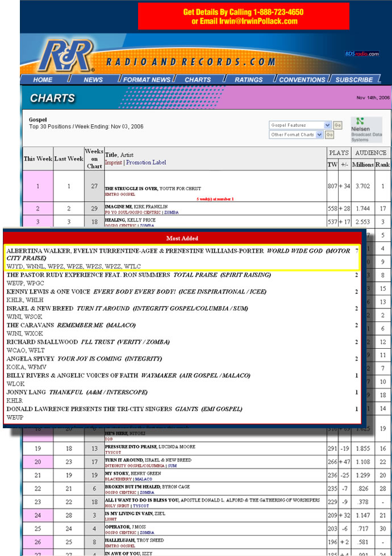Expand the Gospel Features dropdown
The width and height of the screenshot is (392, 556).
[x=299, y=125]
